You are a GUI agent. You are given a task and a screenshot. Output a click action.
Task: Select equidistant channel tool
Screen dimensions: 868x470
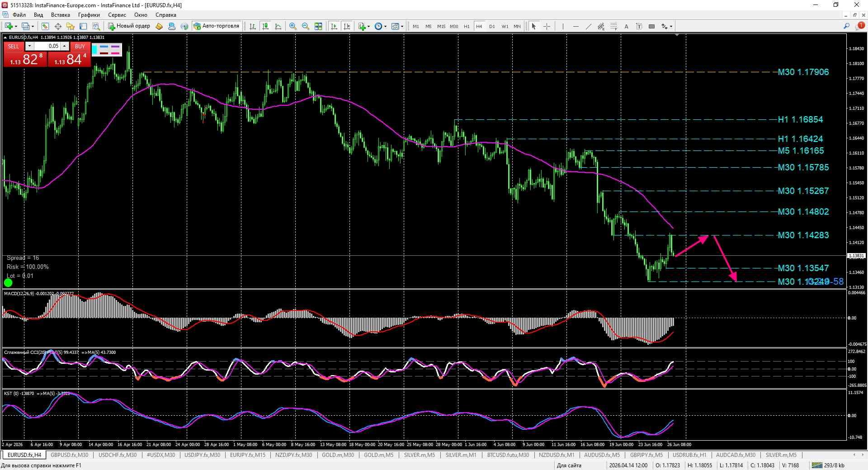[x=601, y=26]
